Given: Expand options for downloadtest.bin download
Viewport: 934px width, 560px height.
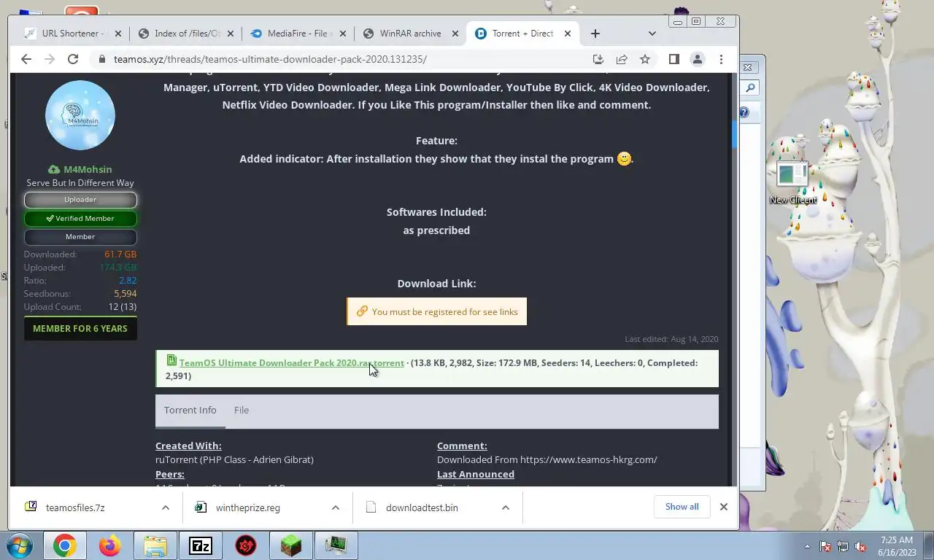Looking at the screenshot, I should [506, 507].
